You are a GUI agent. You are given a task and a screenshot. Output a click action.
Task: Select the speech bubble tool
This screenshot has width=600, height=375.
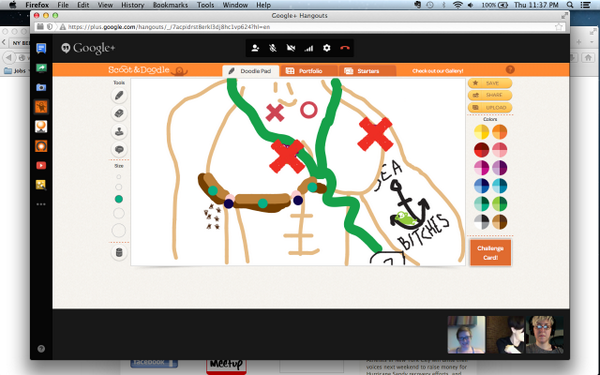click(119, 149)
